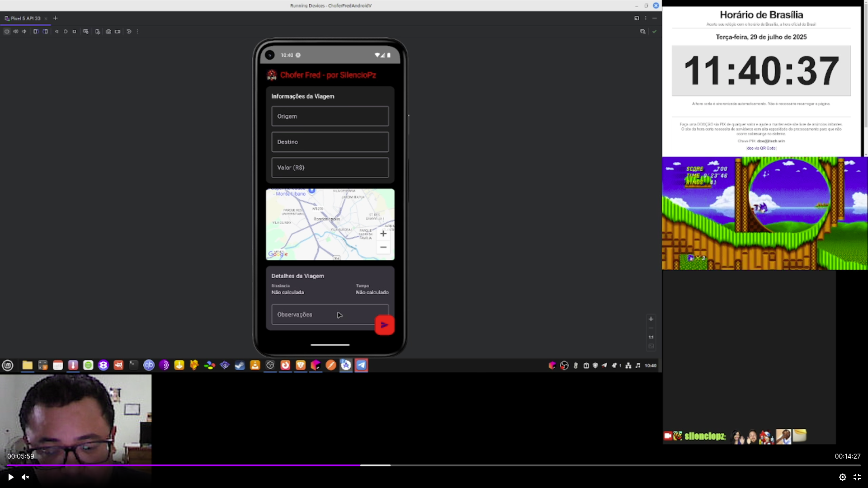Click the music note tray icon
The width and height of the screenshot is (868, 488).
point(638,366)
